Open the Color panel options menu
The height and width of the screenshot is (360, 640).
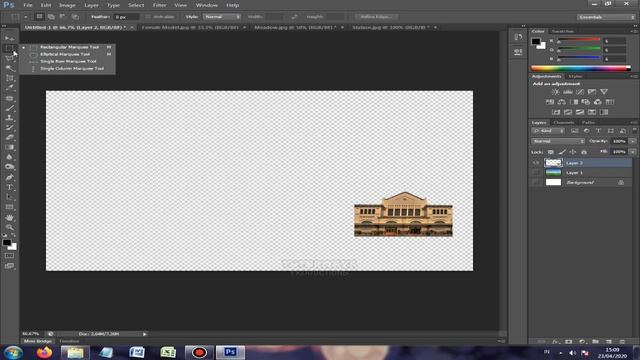pos(633,31)
